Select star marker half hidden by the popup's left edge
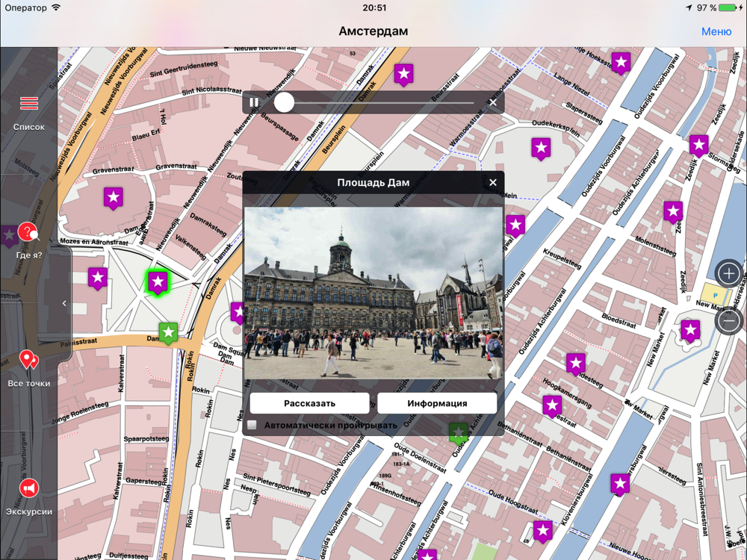The height and width of the screenshot is (560, 747). click(238, 314)
